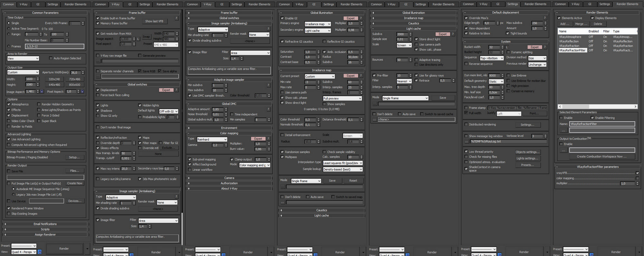This screenshot has width=644, height=256.
Task: Click the Create Combustion Workspace Now button
Action: (601, 157)
